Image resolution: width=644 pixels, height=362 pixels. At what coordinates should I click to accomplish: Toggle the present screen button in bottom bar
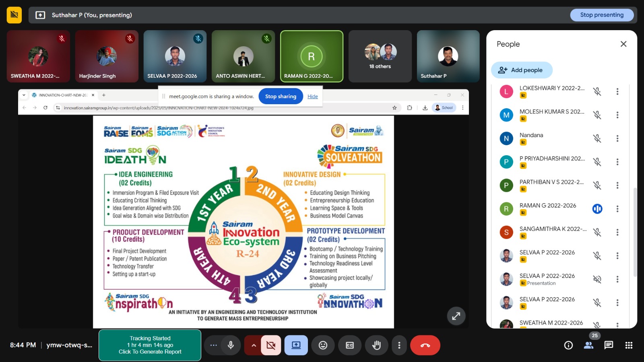click(296, 345)
